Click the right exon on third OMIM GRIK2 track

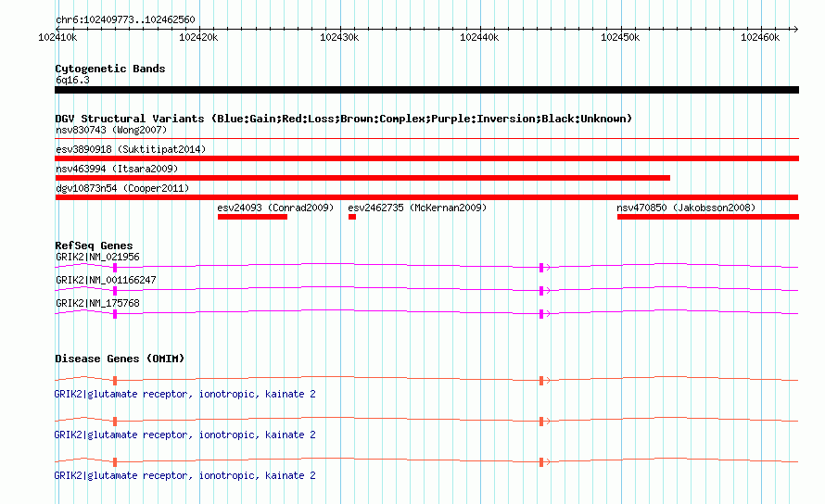coord(540,462)
